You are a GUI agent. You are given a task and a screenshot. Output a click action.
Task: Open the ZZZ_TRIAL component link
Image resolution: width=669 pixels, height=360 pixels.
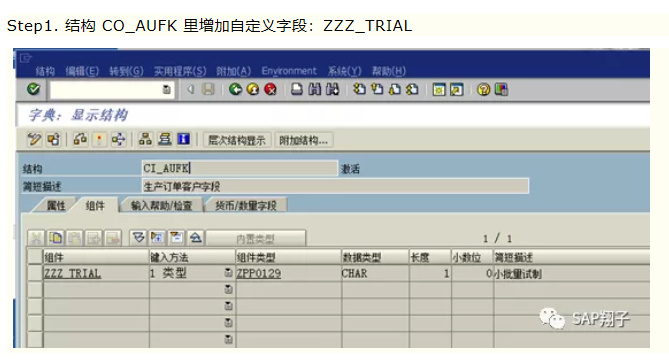73,273
